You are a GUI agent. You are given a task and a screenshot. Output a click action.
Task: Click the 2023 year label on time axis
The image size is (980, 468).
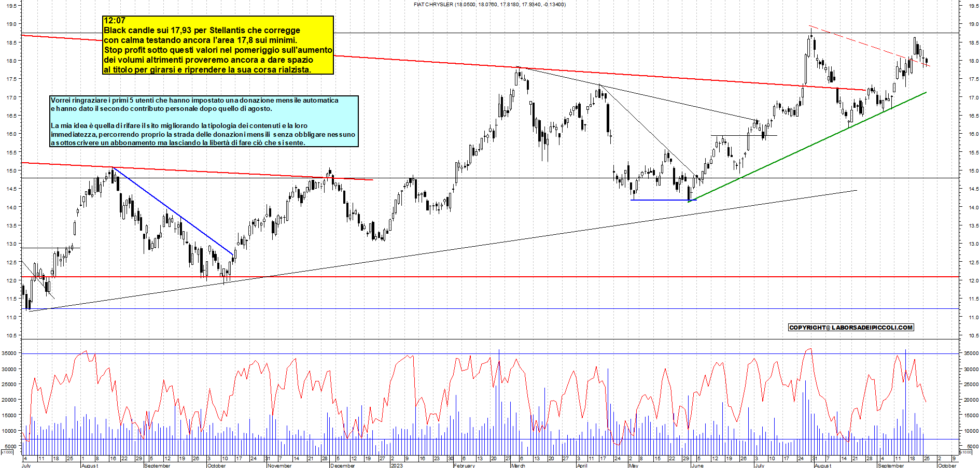(397, 465)
